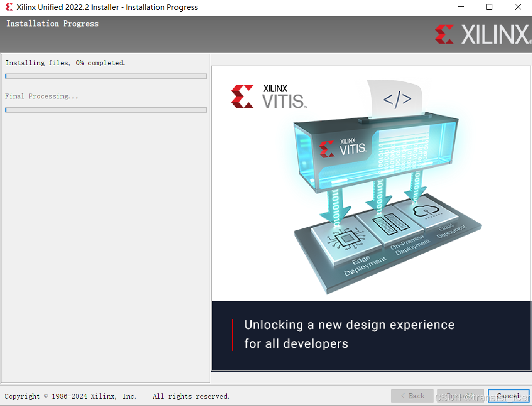Click the 'Installation Progress' heading
Viewport: 532px width, 406px height.
coord(52,24)
